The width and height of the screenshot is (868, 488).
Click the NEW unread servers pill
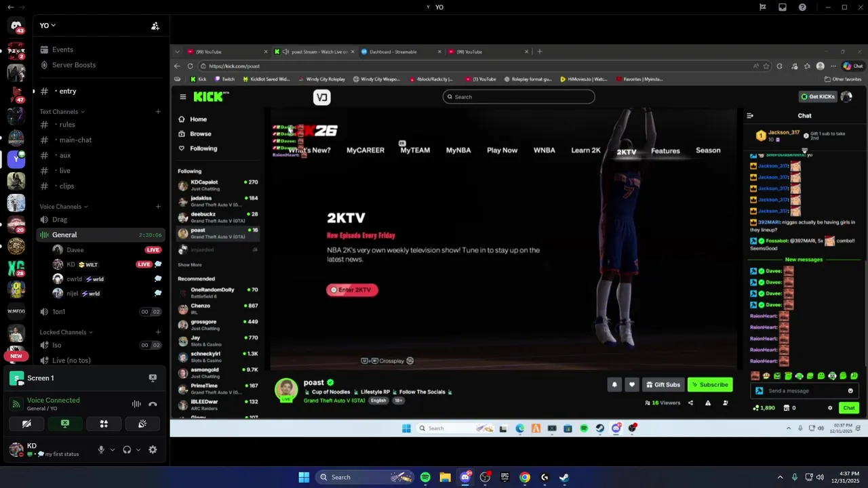(x=16, y=356)
